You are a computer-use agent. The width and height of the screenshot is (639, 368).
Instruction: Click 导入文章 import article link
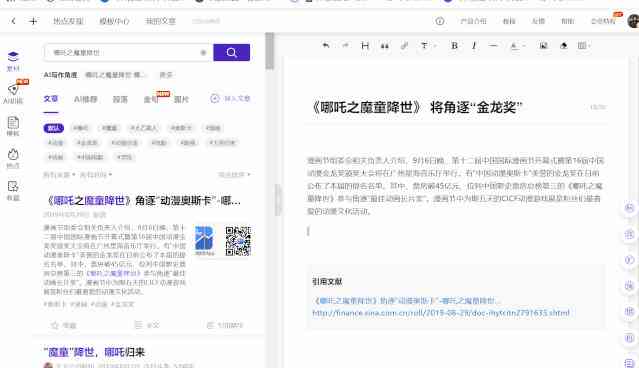(x=231, y=98)
